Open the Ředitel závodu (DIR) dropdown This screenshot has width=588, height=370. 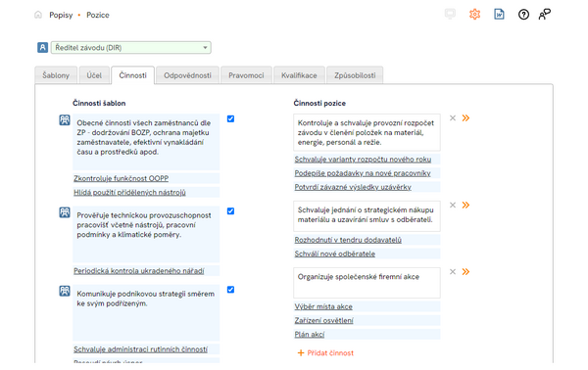pyautogui.click(x=131, y=48)
